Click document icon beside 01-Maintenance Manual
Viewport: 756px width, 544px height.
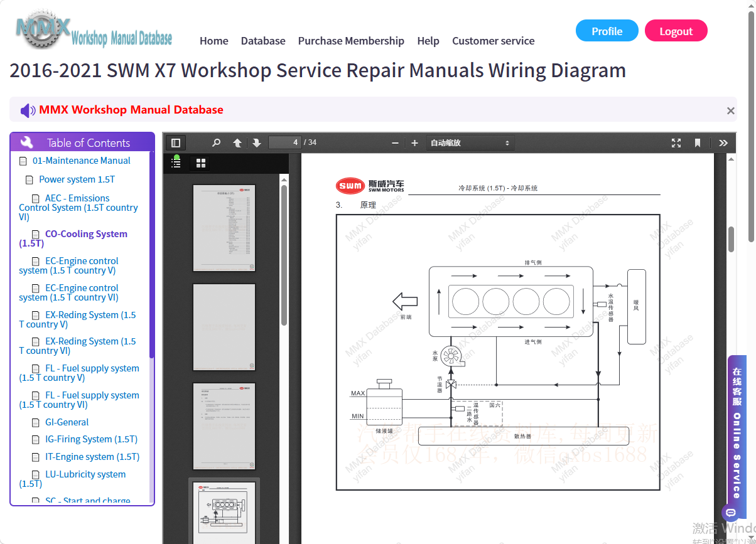click(23, 161)
